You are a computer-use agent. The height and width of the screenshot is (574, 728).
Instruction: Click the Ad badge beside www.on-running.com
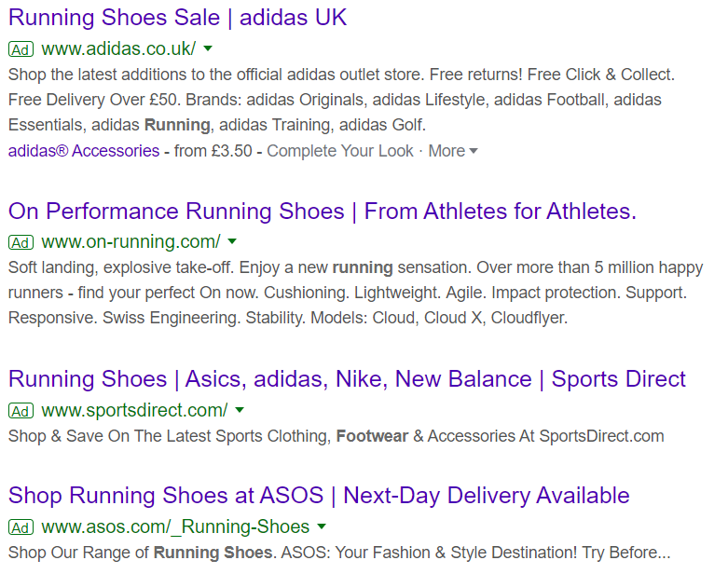(x=21, y=243)
